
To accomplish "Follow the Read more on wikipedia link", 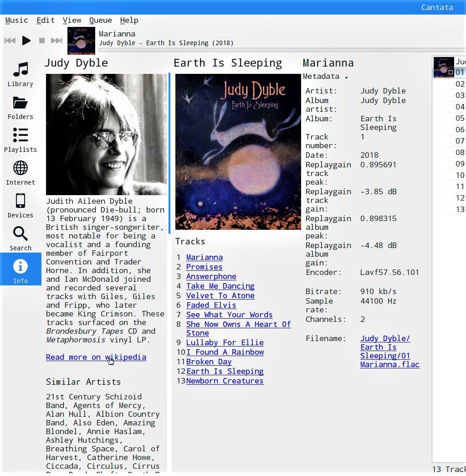I will [x=96, y=357].
